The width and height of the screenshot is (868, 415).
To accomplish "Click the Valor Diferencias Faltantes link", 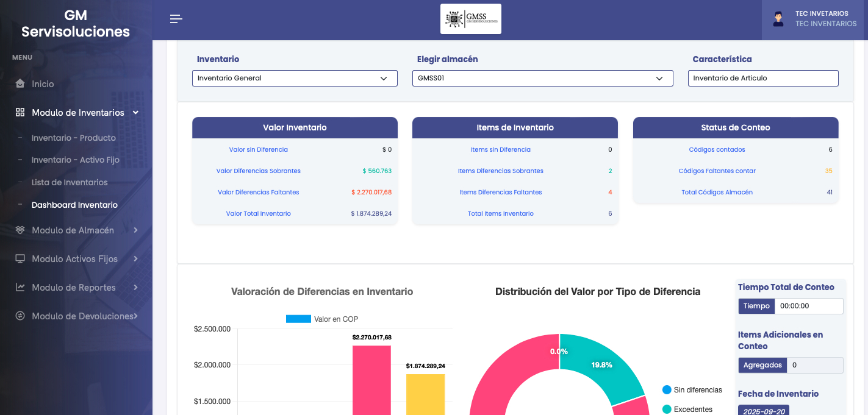I will [x=259, y=192].
